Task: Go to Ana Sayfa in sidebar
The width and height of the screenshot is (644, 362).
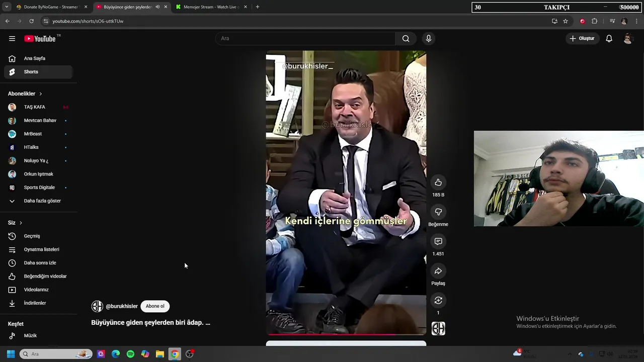Action: [x=38, y=58]
